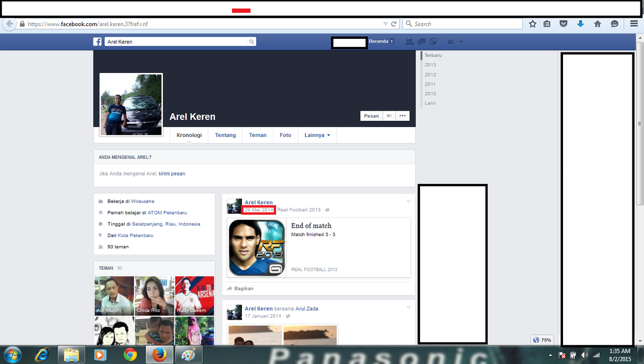Go to Firefox home page icon
The width and height of the screenshot is (644, 364).
(597, 24)
